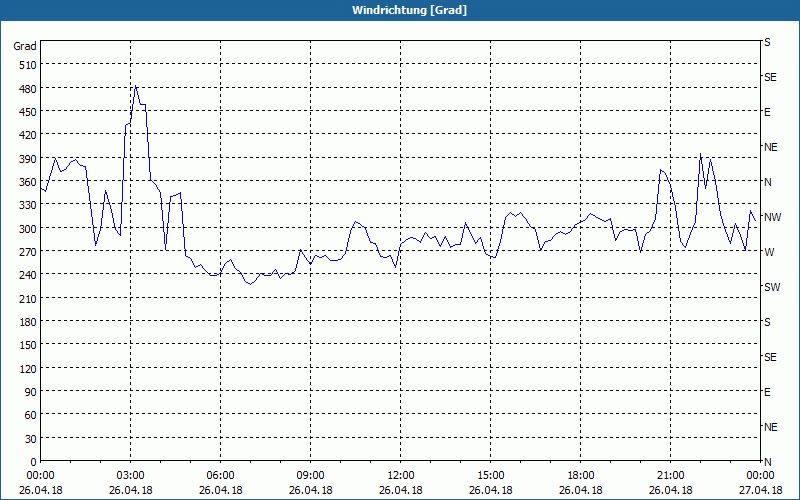The image size is (800, 500).
Task: Click the N compass label at 360 gridline
Action: tap(767, 182)
